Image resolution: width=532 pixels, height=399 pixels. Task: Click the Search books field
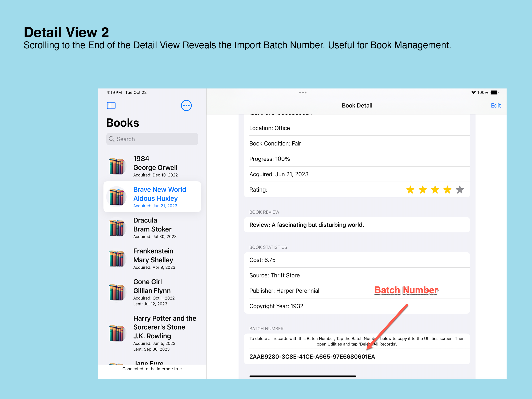[x=152, y=139]
